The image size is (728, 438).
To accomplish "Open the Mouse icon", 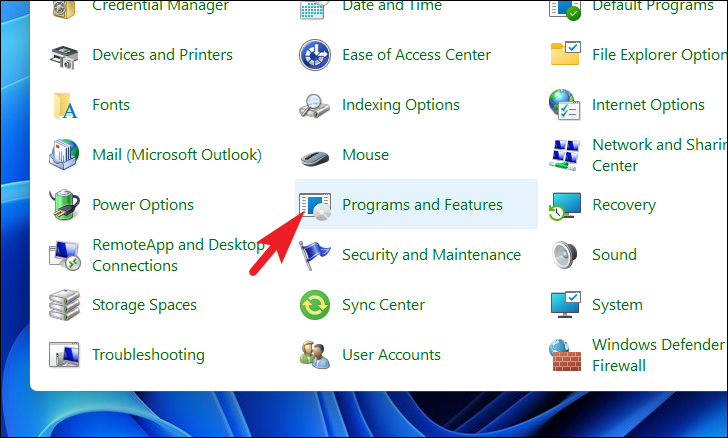I will coord(314,157).
